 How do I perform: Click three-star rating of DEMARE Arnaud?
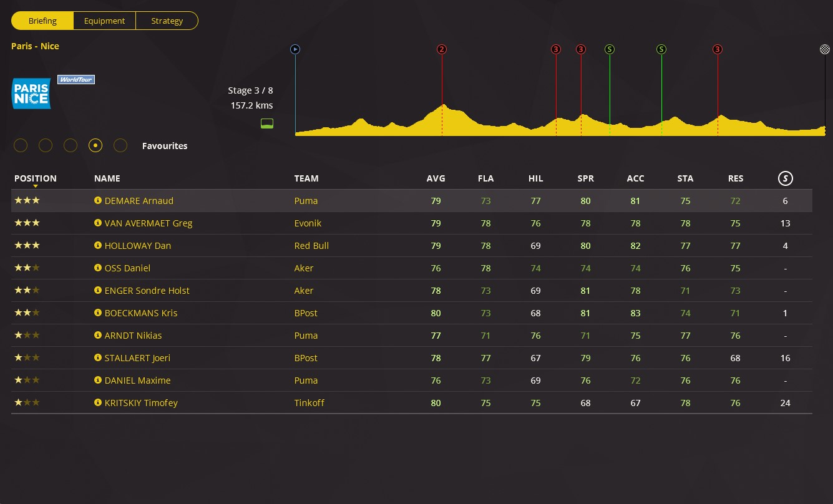[27, 200]
